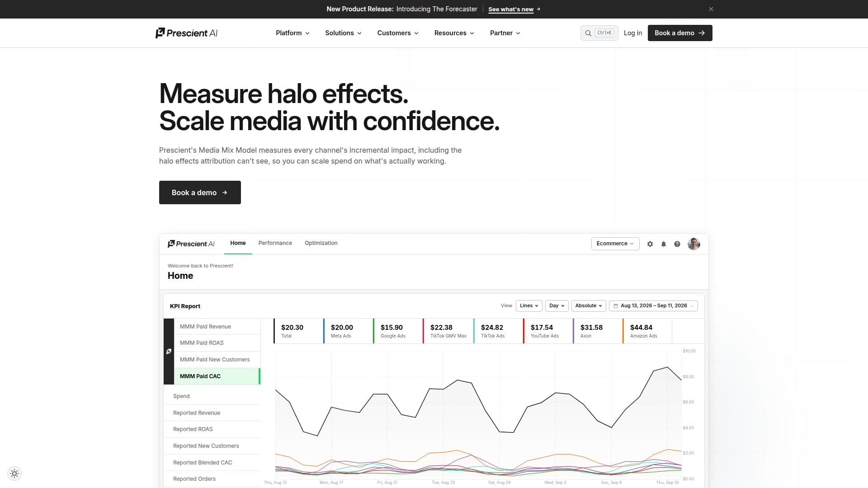868x488 pixels.
Task: Dismiss the product release banner
Action: pyautogui.click(x=711, y=9)
